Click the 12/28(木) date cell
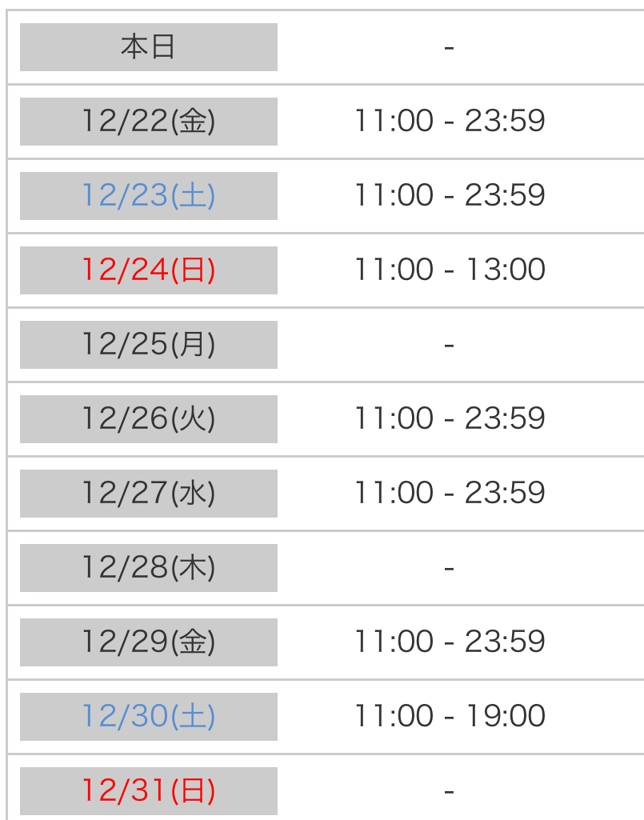This screenshot has height=820, width=644. click(x=148, y=568)
